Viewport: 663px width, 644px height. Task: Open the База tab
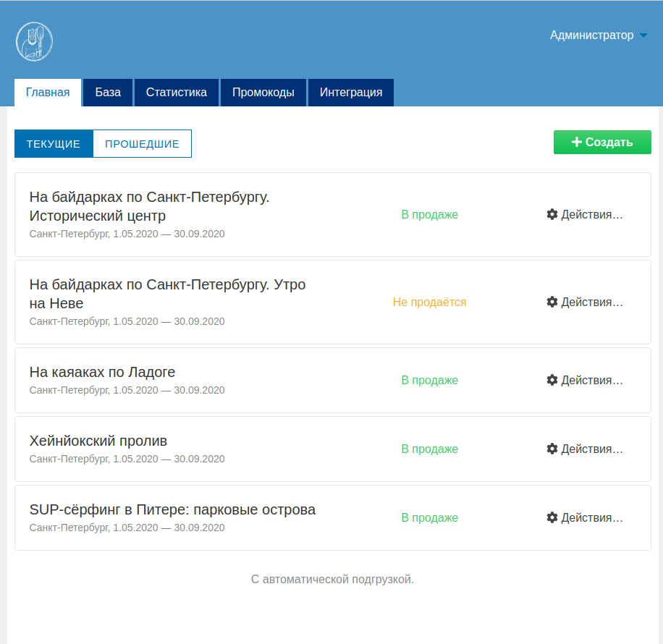click(x=108, y=93)
